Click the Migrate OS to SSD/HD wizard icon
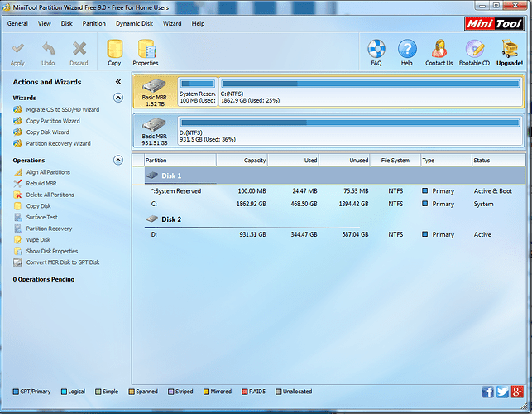Image resolution: width=532 pixels, height=414 pixels. click(x=17, y=109)
